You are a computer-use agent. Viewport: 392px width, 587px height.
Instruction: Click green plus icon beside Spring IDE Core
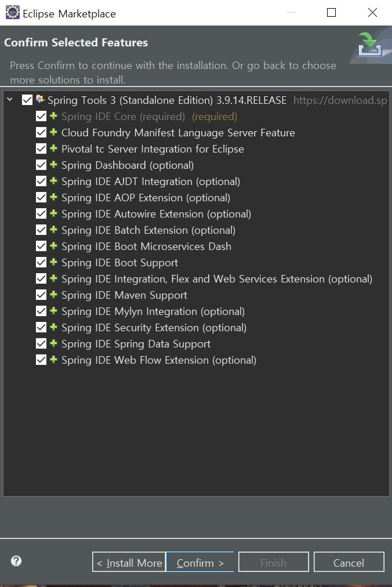53,115
